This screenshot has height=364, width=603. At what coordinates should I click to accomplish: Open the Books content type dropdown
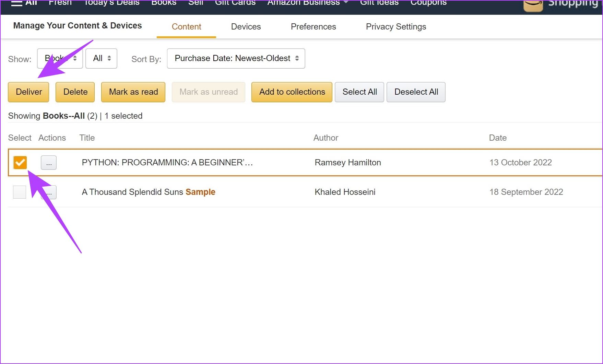(x=60, y=59)
